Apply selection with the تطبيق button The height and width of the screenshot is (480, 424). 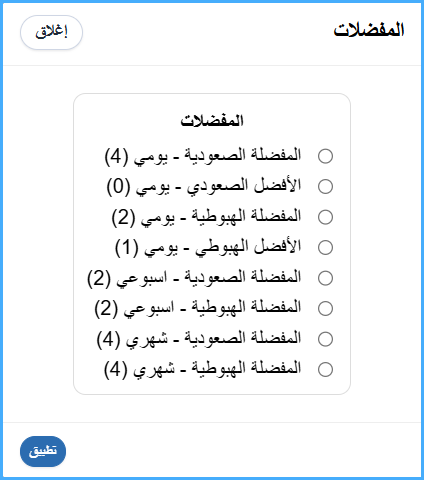(43, 451)
